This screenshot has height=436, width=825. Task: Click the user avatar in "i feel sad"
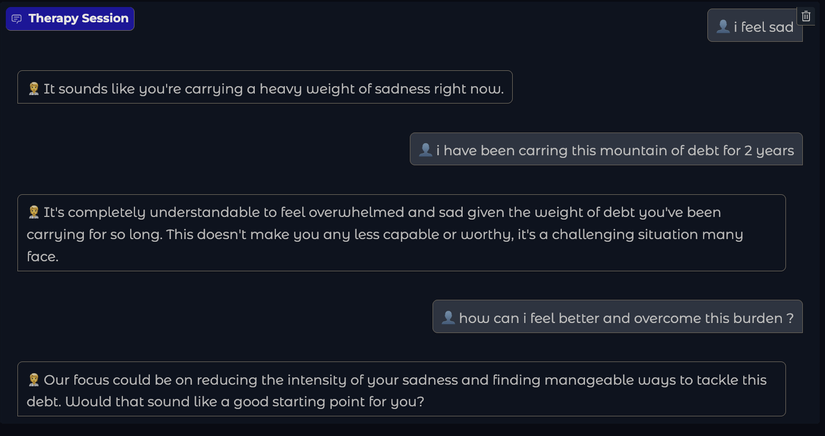click(x=723, y=27)
